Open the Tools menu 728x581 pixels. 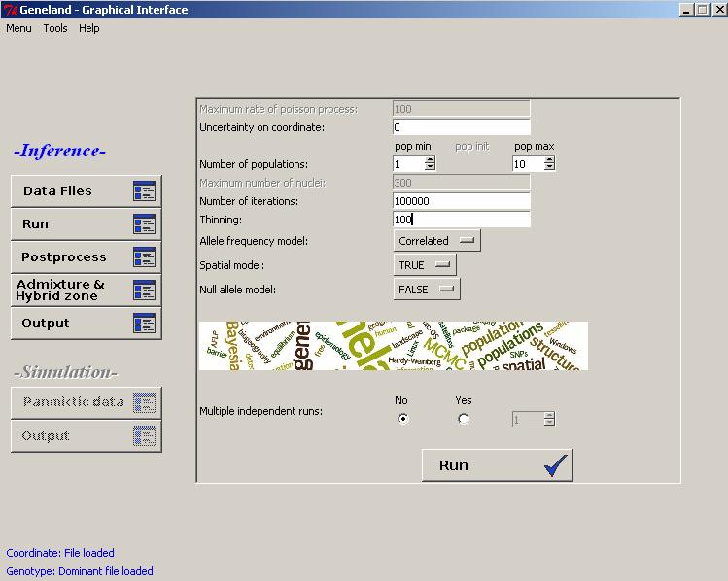pos(55,28)
